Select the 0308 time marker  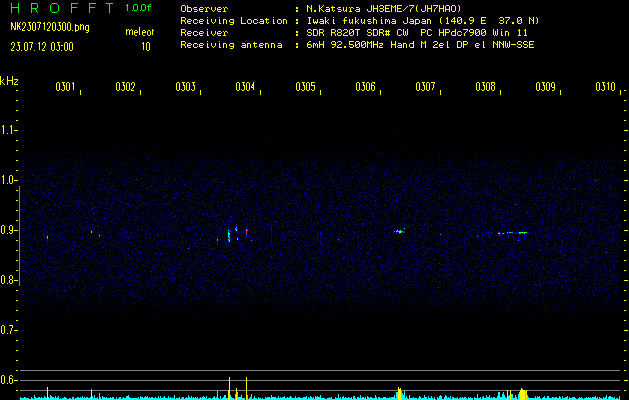pyautogui.click(x=485, y=88)
